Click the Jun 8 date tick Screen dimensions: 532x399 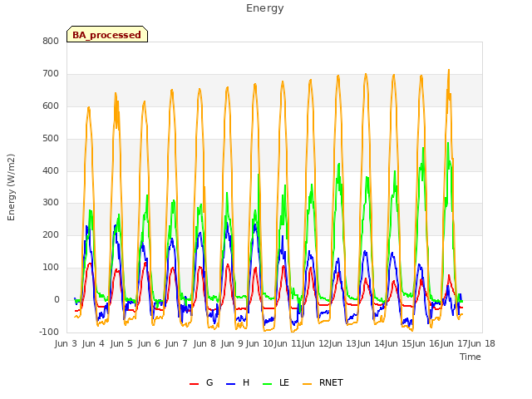click(x=204, y=343)
